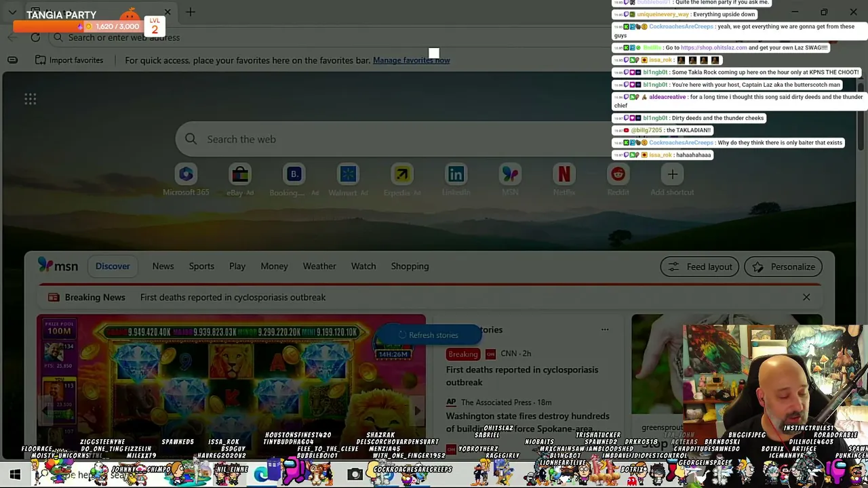Switch to the Shopping tab
This screenshot has height=488, width=868.
point(410,266)
